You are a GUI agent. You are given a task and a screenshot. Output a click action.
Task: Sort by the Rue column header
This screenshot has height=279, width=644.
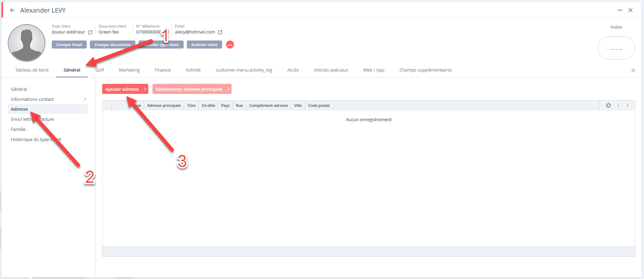point(239,105)
